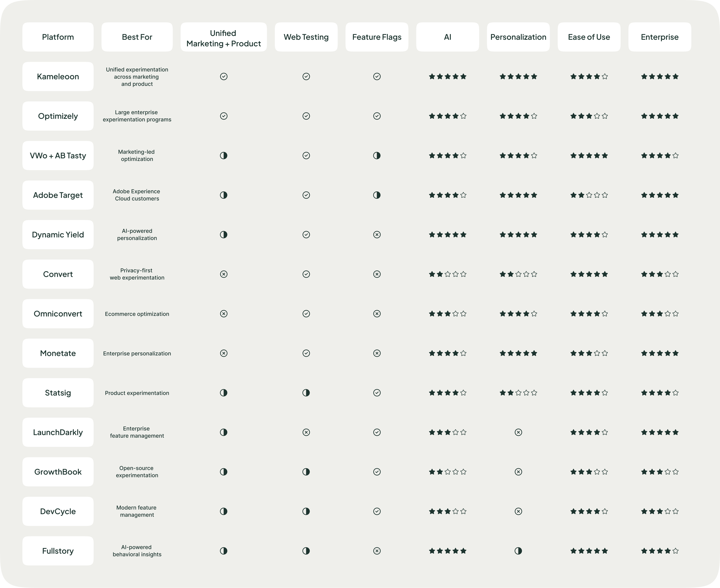Select the Adobe Target platform label
Viewport: 720px width, 588px height.
[x=58, y=195]
